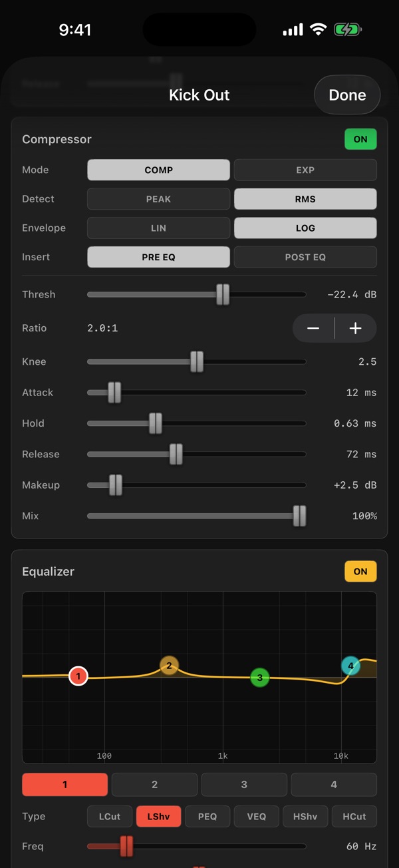Set filter type to LShv
Screen dimensions: 399x868
tap(159, 816)
